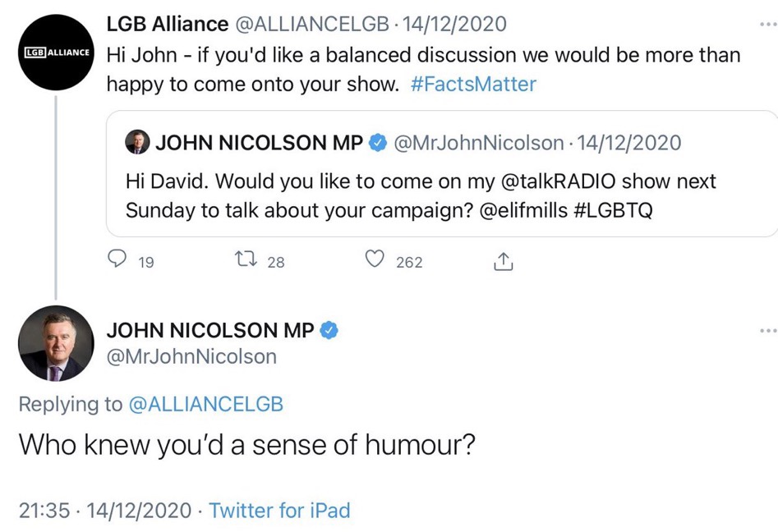Like the tweet with heart icon
Screen dimensions: 778x532
[375, 261]
